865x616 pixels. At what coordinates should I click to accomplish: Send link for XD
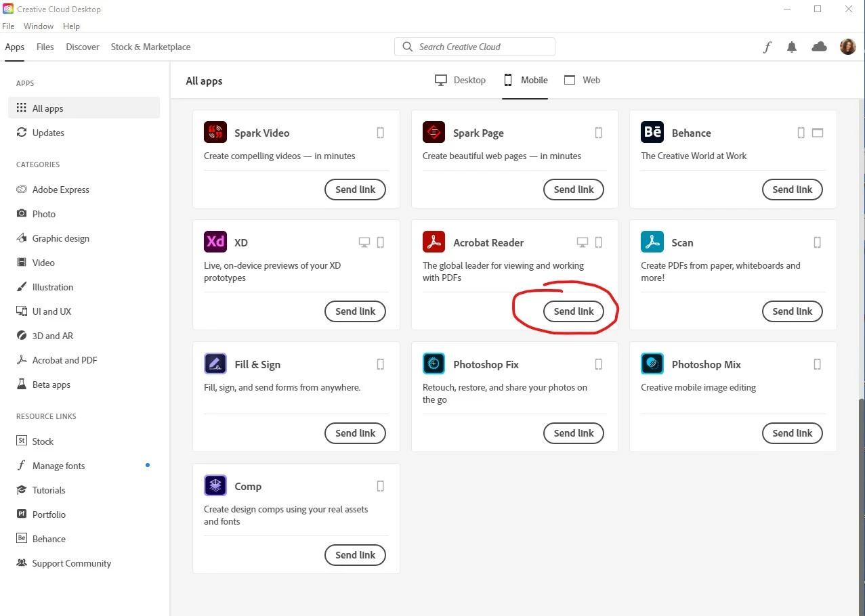coord(356,311)
